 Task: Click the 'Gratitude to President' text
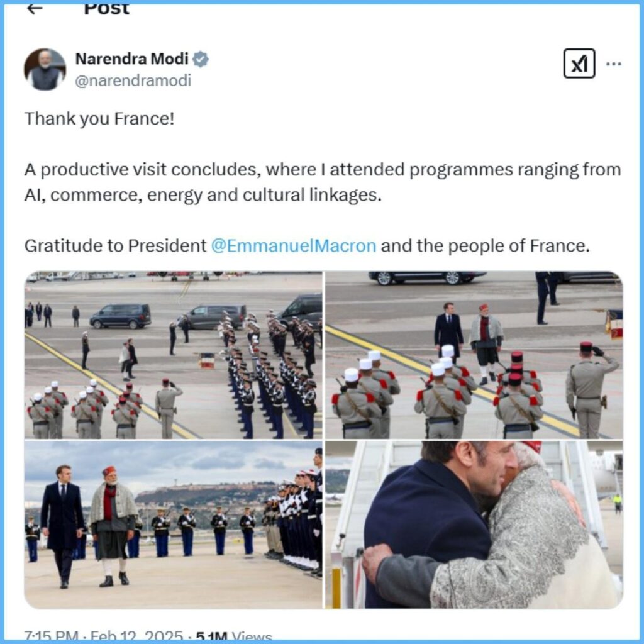point(116,246)
